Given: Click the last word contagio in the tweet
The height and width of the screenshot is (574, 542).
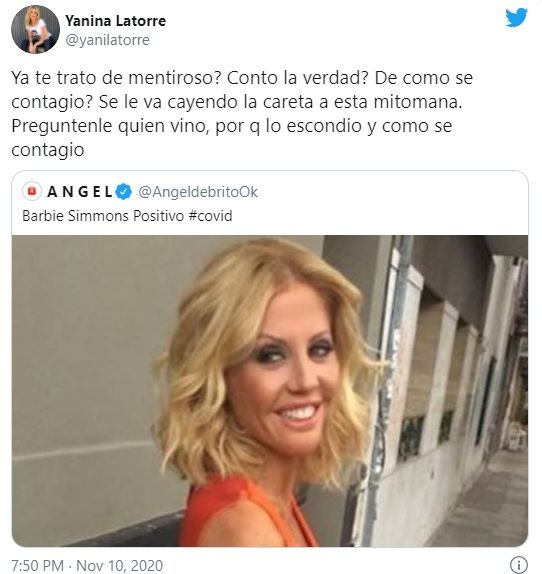Looking at the screenshot, I should [x=48, y=150].
